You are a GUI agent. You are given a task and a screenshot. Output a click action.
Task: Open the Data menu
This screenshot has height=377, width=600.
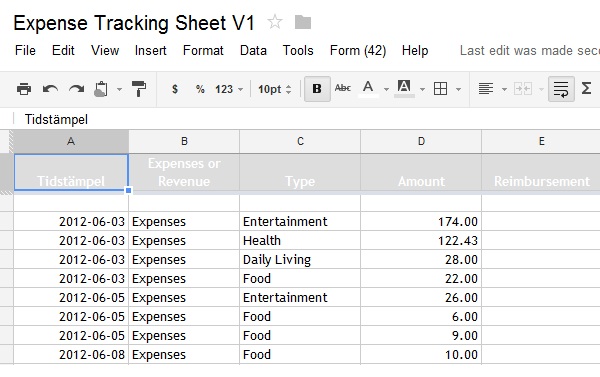pos(253,51)
